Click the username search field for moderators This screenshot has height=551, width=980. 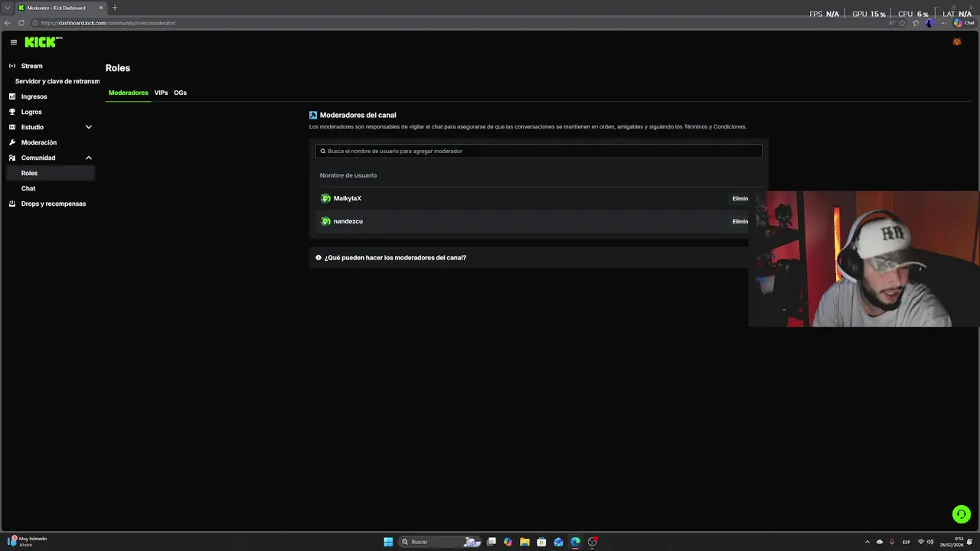tap(538, 152)
